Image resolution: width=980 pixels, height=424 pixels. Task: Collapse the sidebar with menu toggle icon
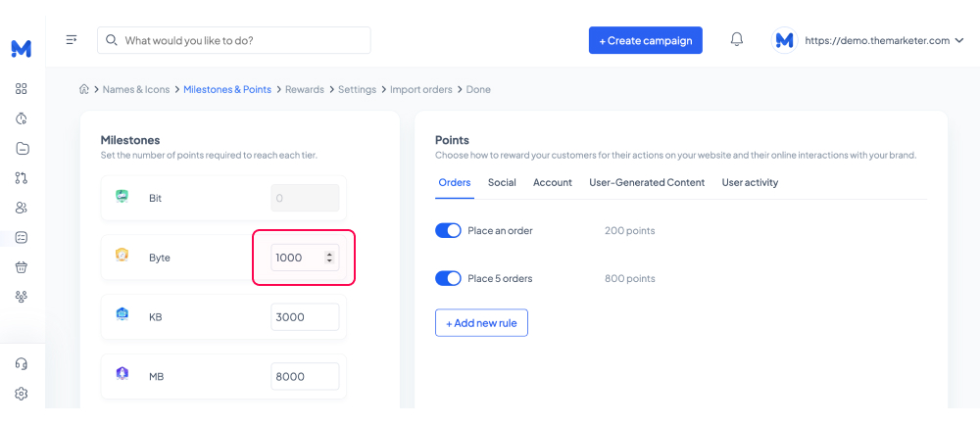point(72,40)
